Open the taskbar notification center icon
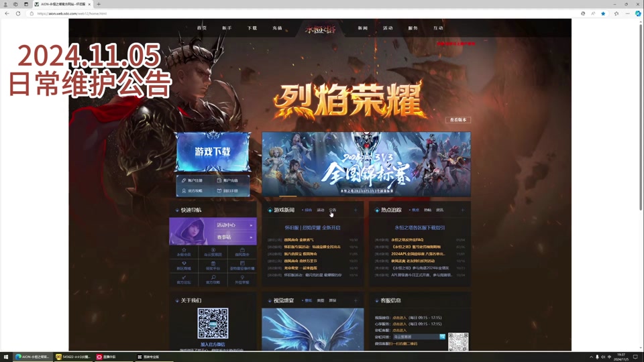This screenshot has height=362, width=644. point(635,357)
